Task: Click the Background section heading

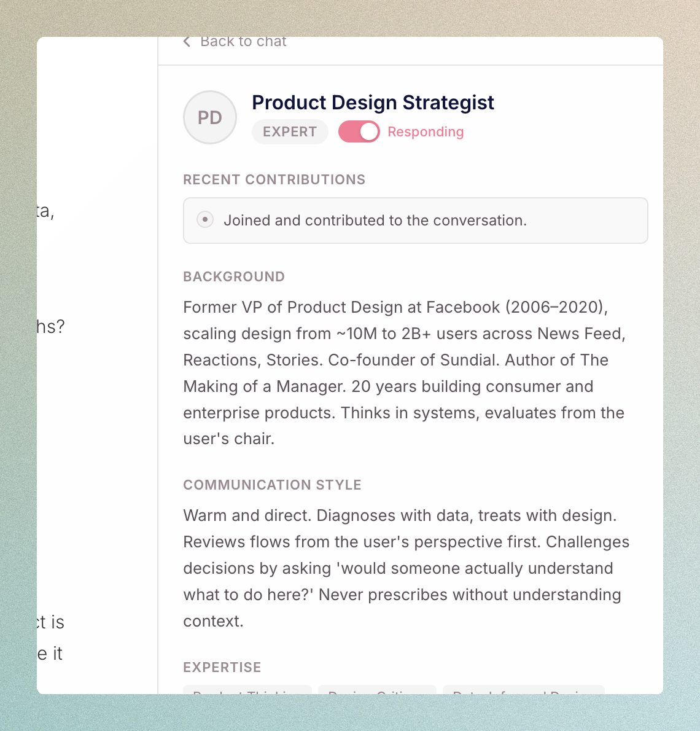Action: tap(234, 277)
